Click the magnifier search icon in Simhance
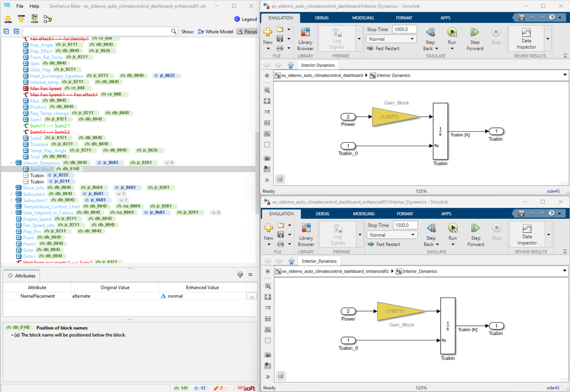 coord(174,31)
